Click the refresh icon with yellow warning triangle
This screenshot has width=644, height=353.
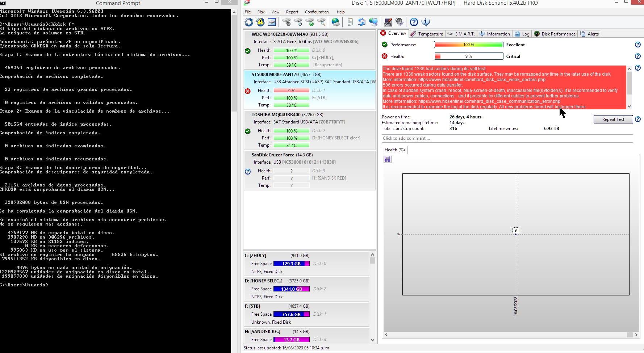click(x=260, y=22)
